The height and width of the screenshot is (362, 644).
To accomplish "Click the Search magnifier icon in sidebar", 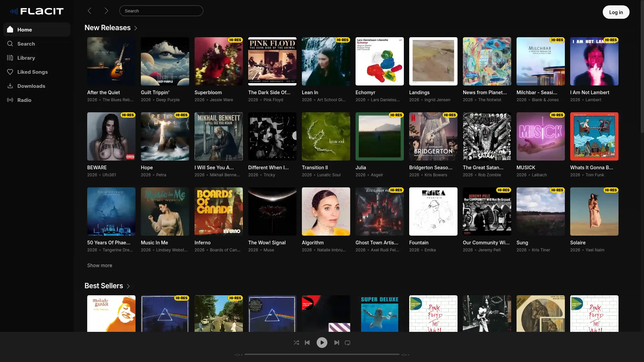I will pyautogui.click(x=10, y=44).
